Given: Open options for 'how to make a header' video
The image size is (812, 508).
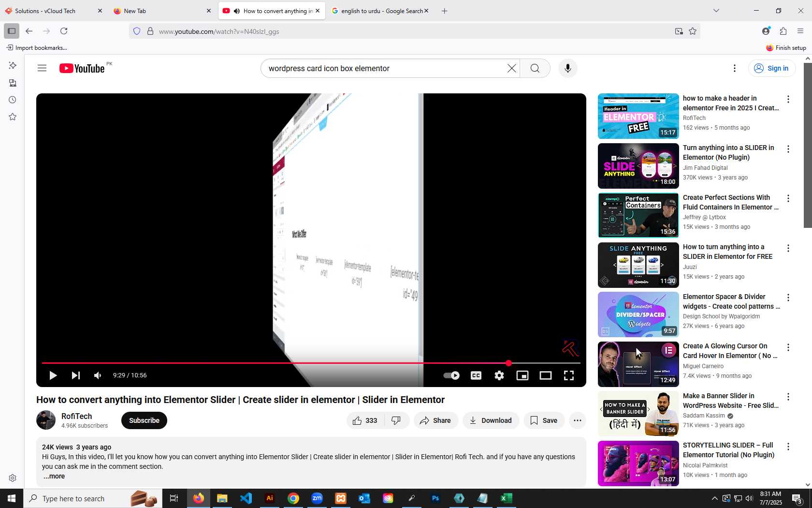Looking at the screenshot, I should (788, 99).
